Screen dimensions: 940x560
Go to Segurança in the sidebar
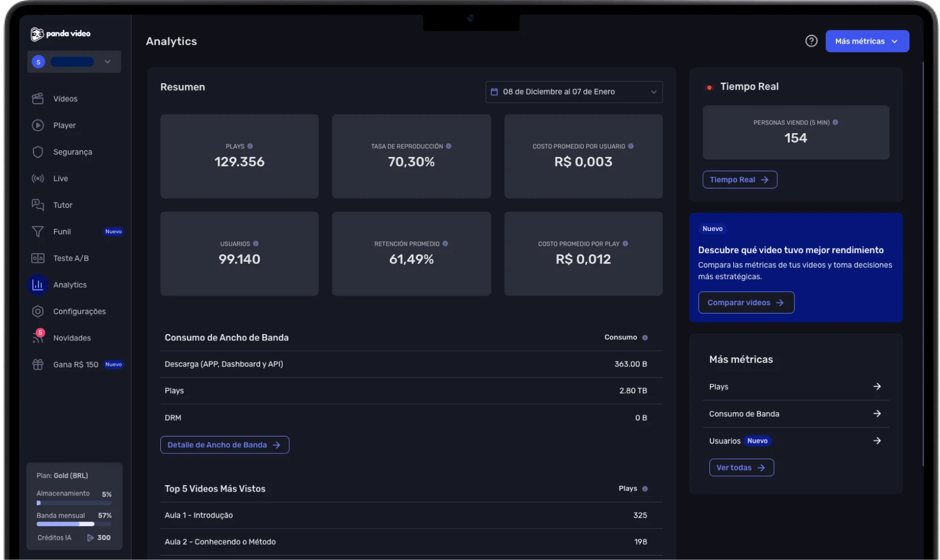[x=73, y=152]
